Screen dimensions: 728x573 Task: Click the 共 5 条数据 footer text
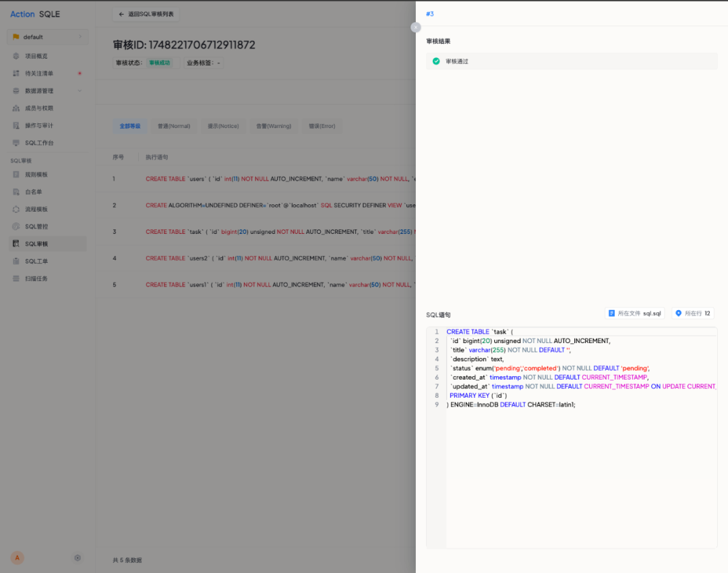click(127, 560)
